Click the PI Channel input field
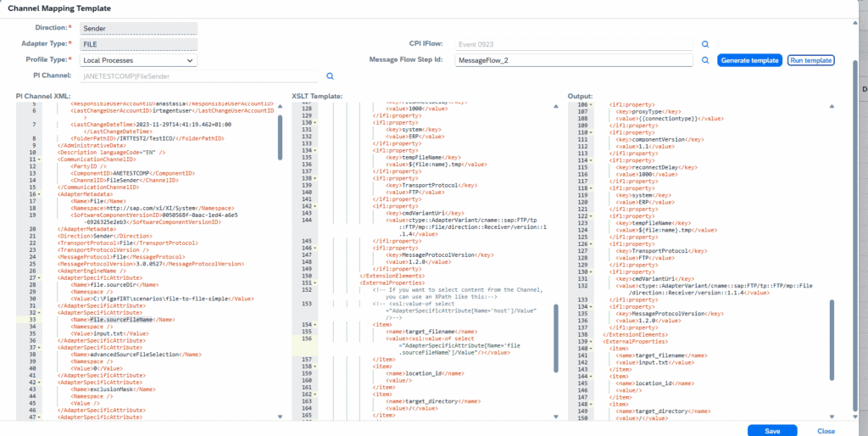This screenshot has height=436, width=868. point(198,76)
